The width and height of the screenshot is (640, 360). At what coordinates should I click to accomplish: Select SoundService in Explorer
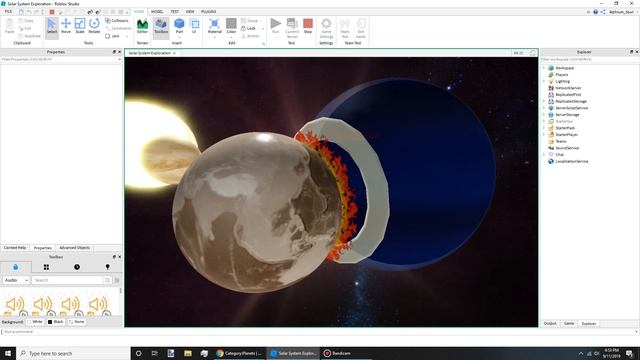point(567,148)
